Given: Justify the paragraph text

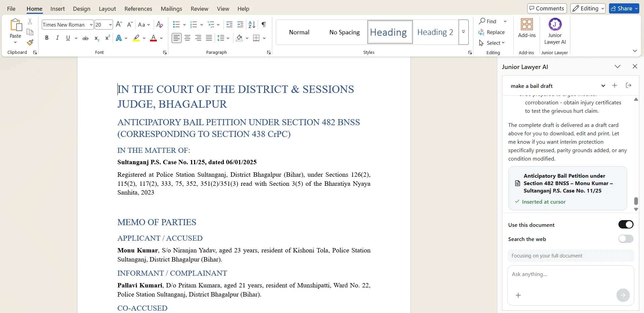Looking at the screenshot, I should [209, 38].
